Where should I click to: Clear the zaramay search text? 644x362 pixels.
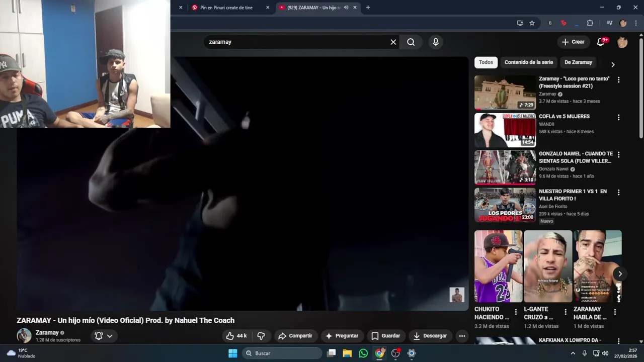pyautogui.click(x=393, y=42)
